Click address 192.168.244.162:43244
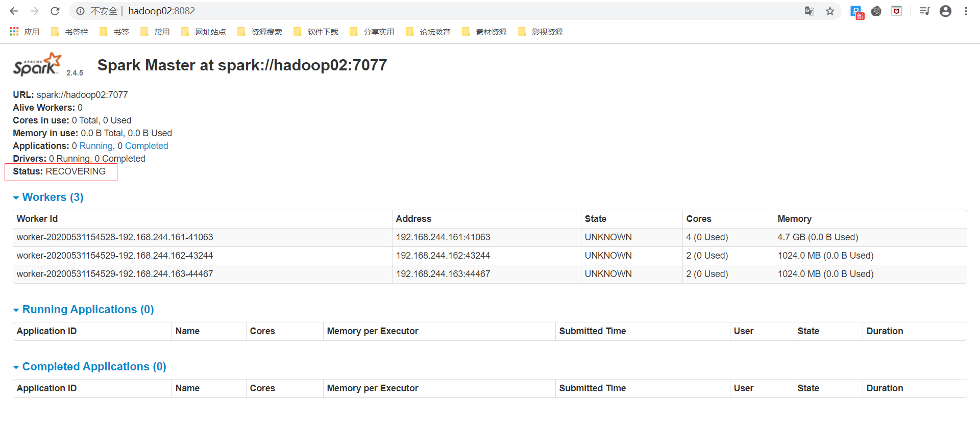The width and height of the screenshot is (980, 428). (x=443, y=256)
